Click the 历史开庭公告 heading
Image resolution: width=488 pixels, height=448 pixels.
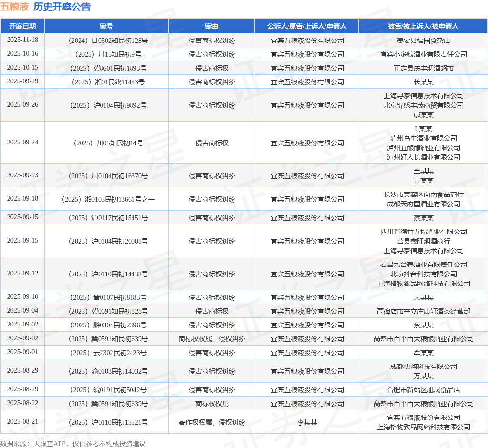pyautogui.click(x=62, y=7)
